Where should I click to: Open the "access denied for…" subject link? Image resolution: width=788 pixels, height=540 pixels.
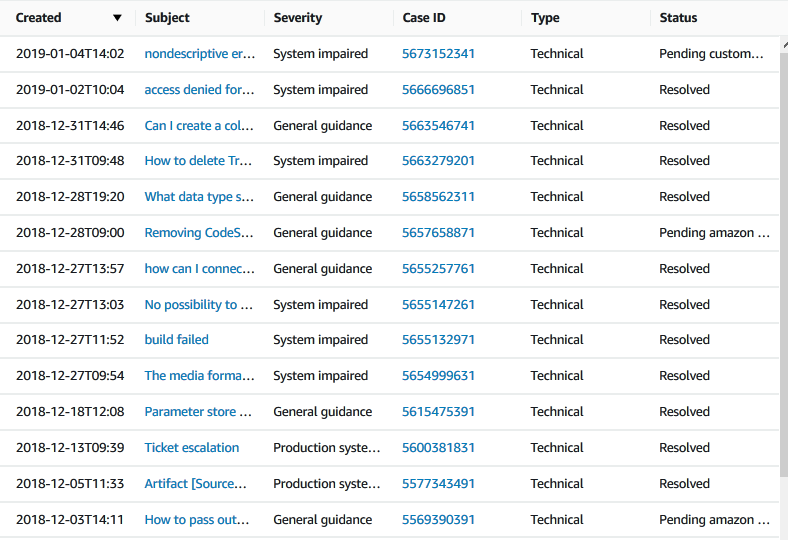pyautogui.click(x=200, y=90)
